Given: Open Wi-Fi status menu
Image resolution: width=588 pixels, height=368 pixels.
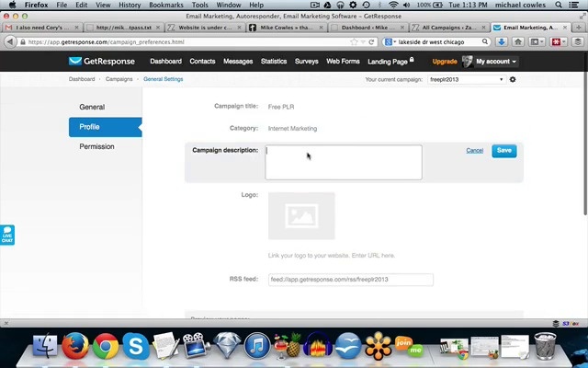Looking at the screenshot, I should click(x=393, y=5).
